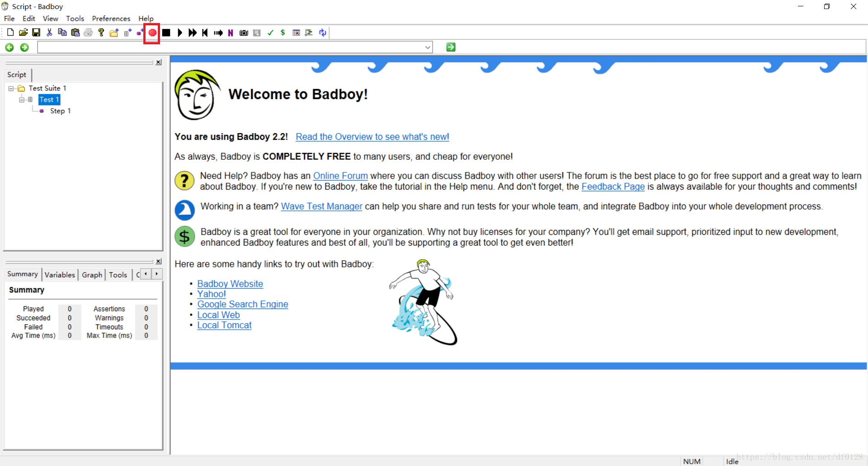The height and width of the screenshot is (466, 868).
Task: Collapse the Test 1 tree node
Action: pos(21,100)
